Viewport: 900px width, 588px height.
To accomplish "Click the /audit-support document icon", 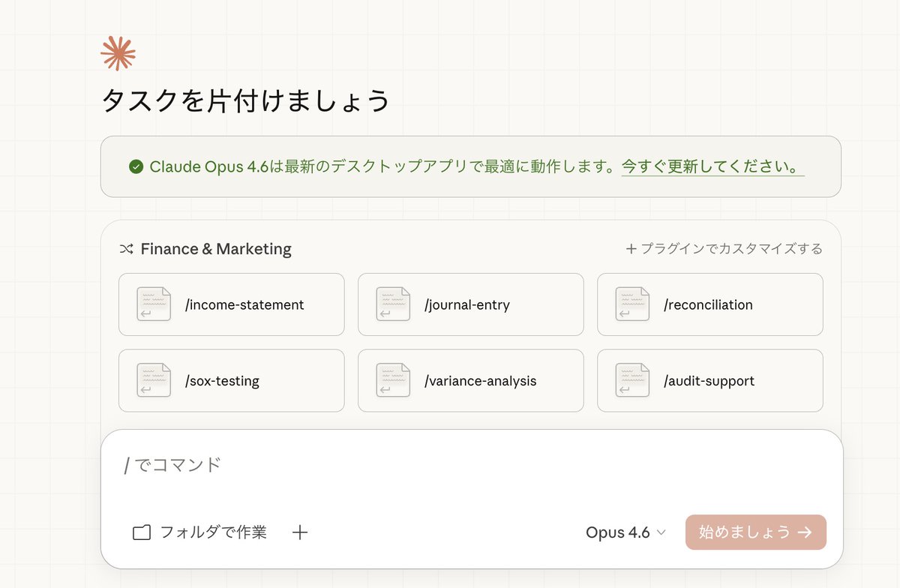I will (632, 380).
